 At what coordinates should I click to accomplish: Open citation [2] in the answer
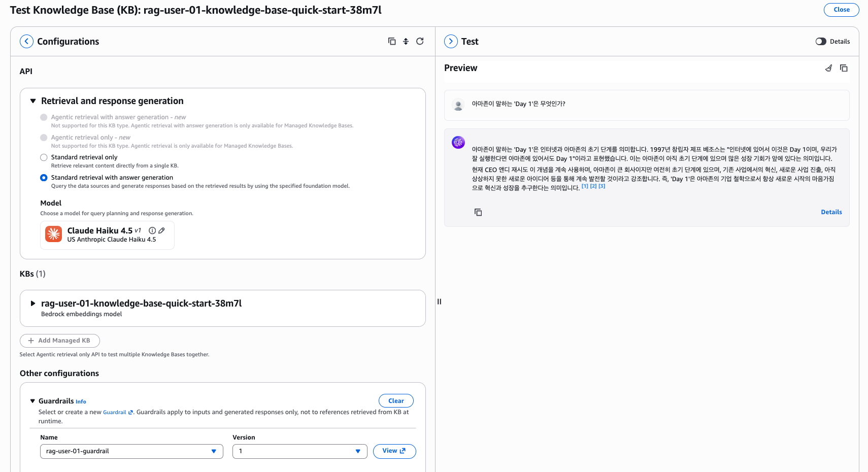pos(593,186)
